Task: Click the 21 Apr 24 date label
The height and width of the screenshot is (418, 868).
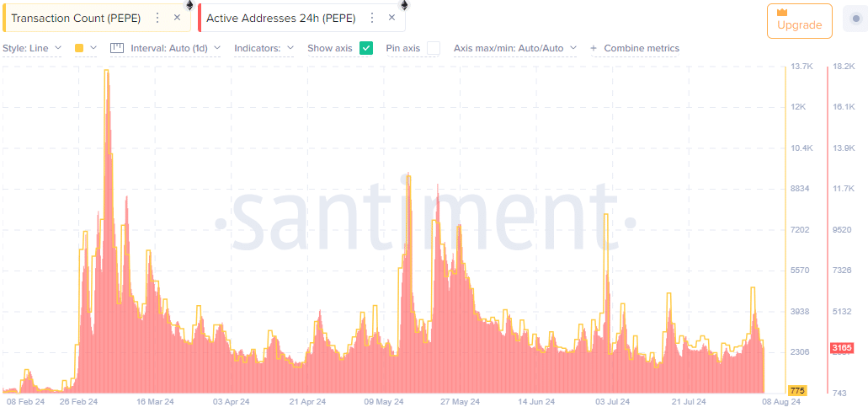Action: click(x=307, y=401)
